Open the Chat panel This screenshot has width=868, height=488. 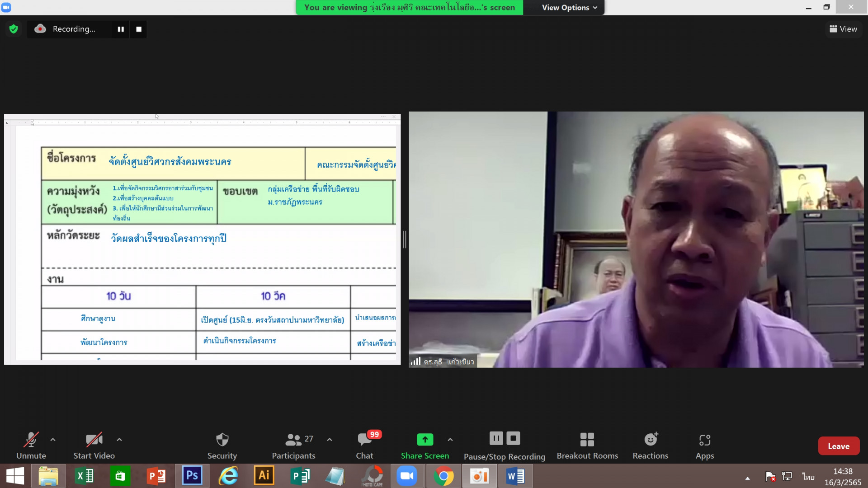click(x=365, y=446)
